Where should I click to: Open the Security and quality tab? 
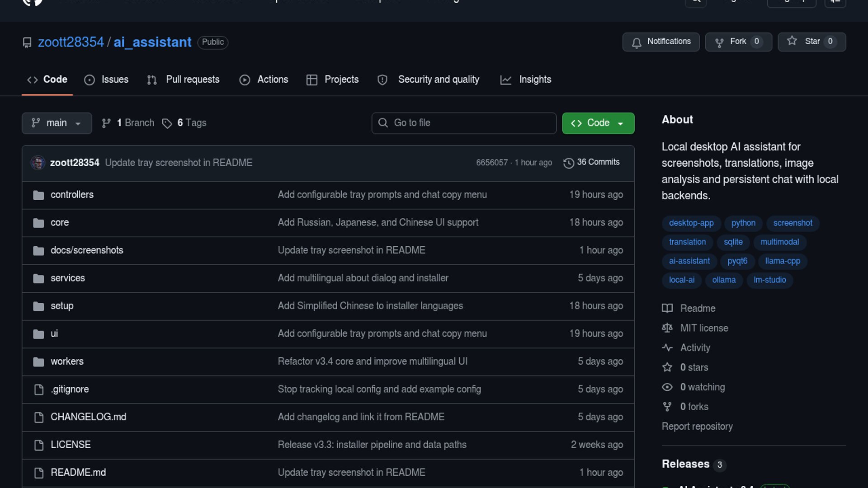click(x=429, y=80)
